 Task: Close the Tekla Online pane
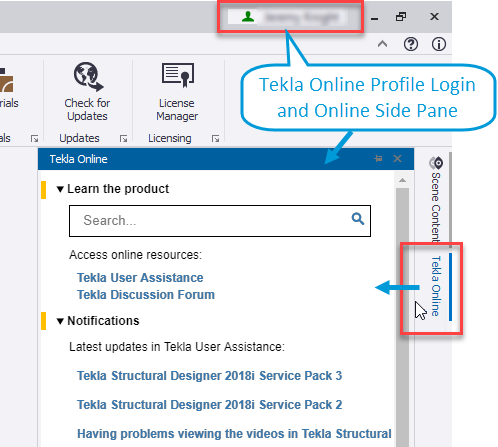tap(397, 159)
